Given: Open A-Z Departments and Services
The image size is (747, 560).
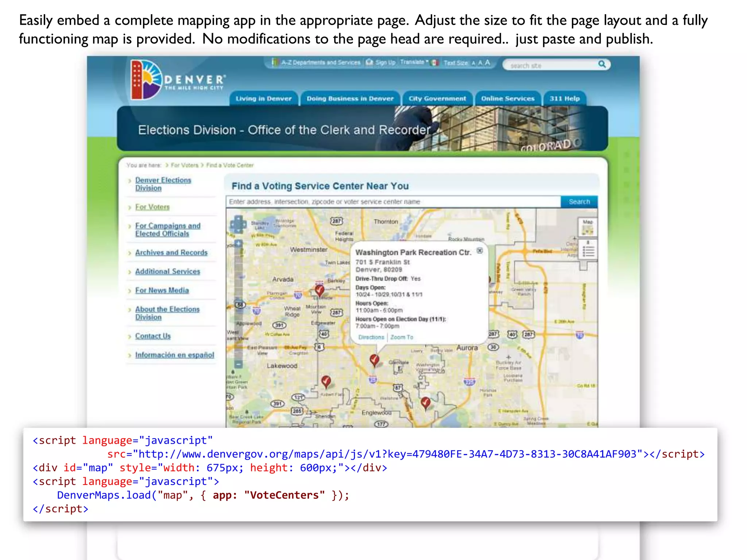Looking at the screenshot, I should [316, 63].
